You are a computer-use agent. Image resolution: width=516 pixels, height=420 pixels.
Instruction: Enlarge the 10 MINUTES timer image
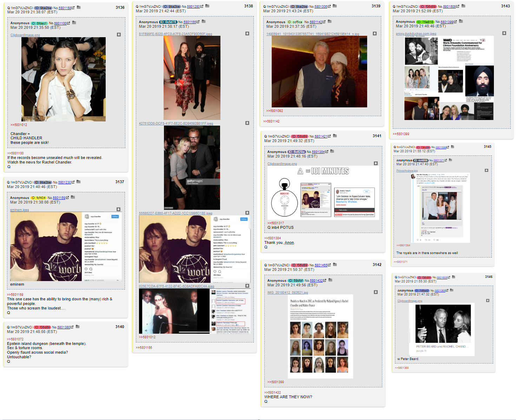323,193
